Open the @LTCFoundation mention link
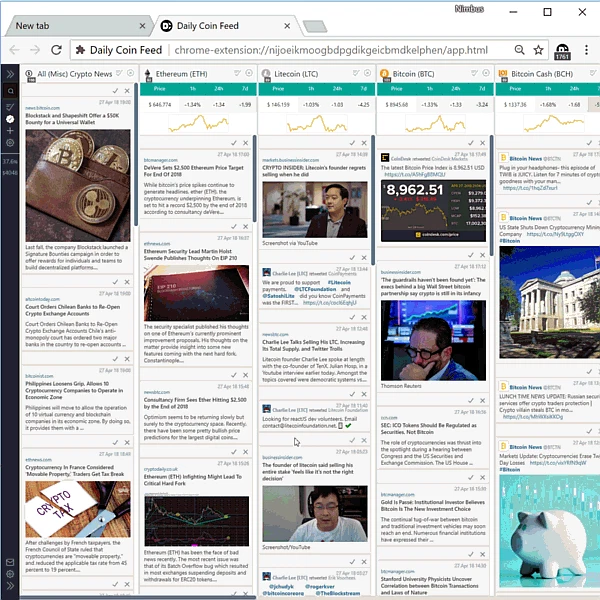 315,289
